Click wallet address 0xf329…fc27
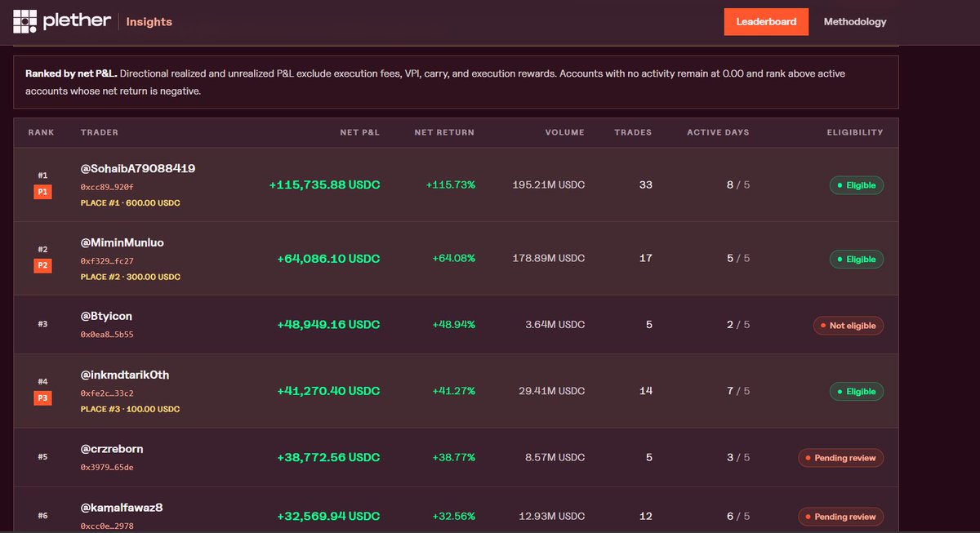 point(106,261)
